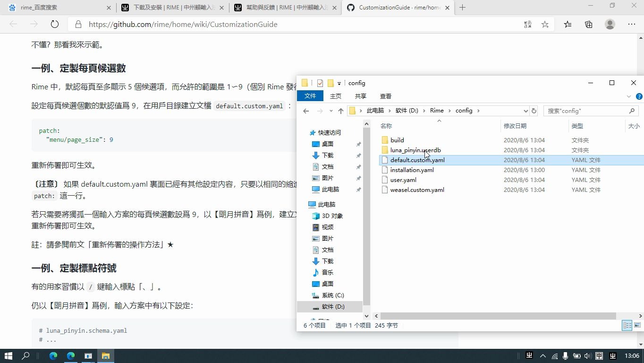The height and width of the screenshot is (363, 644).
Task: Open Edge Collections icon
Action: 589,24
